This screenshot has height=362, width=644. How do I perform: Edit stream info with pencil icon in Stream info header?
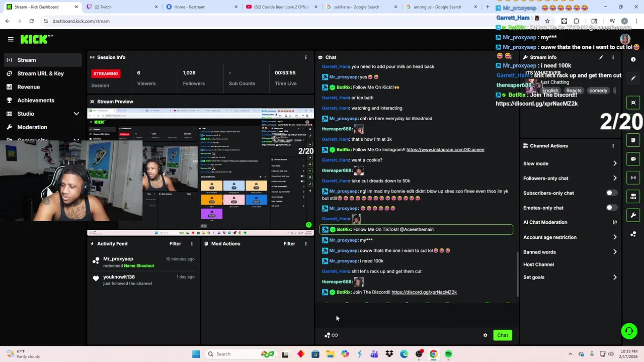(x=601, y=57)
